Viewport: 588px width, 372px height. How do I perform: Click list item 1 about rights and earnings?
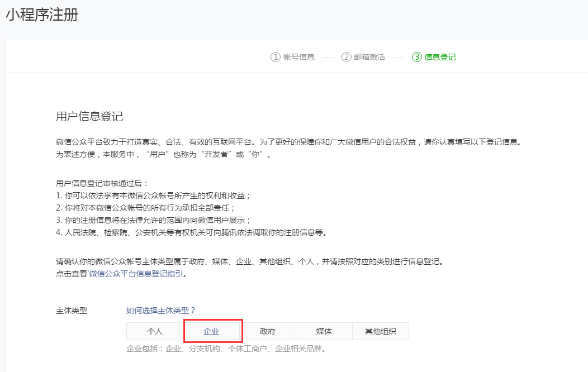point(154,195)
